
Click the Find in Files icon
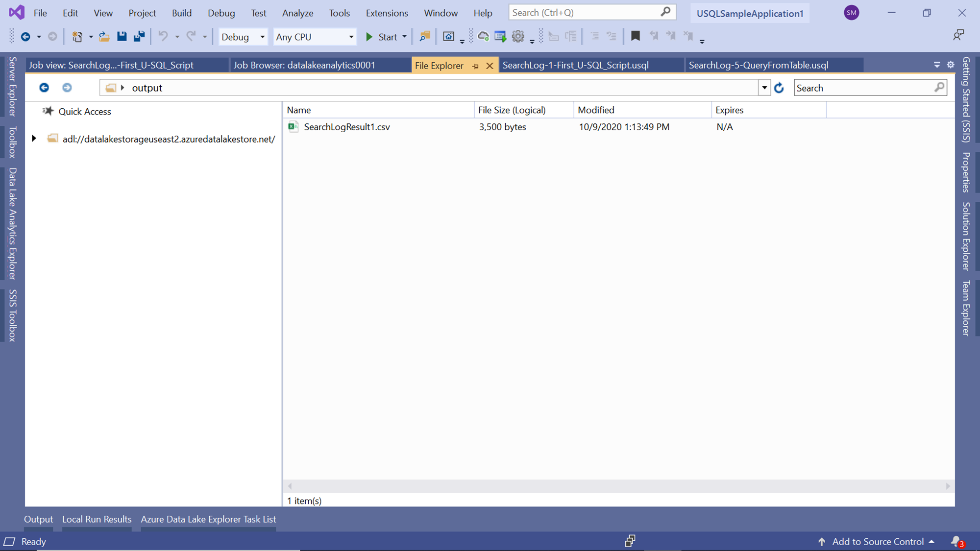pos(424,36)
